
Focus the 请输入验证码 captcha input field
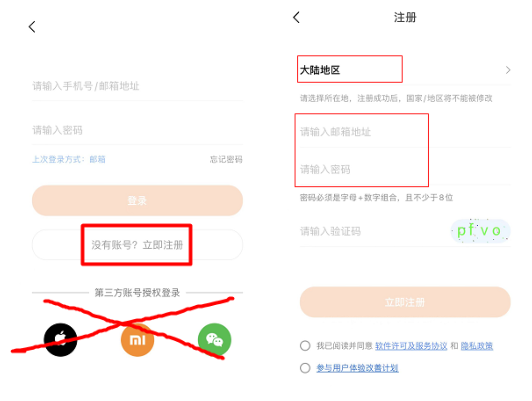(373, 231)
